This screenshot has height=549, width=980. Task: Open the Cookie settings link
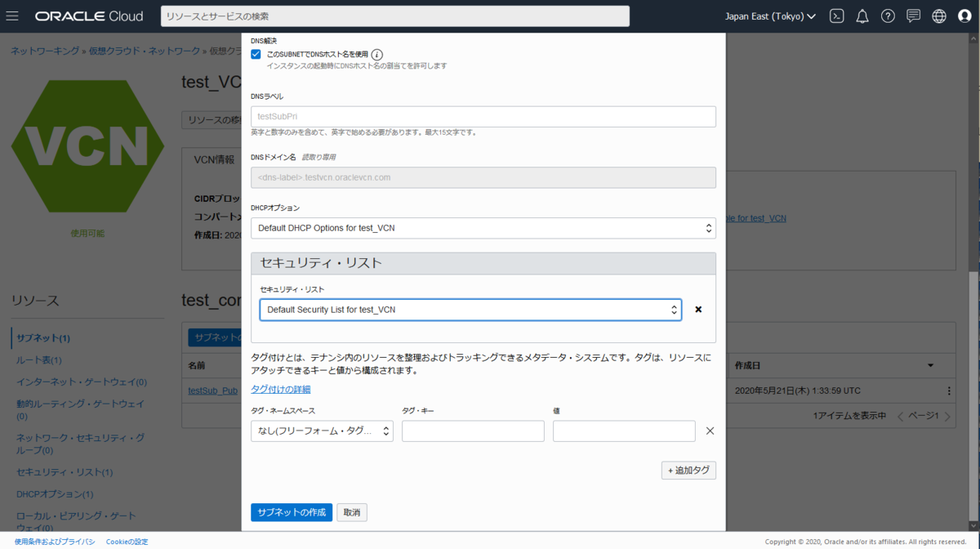(127, 542)
